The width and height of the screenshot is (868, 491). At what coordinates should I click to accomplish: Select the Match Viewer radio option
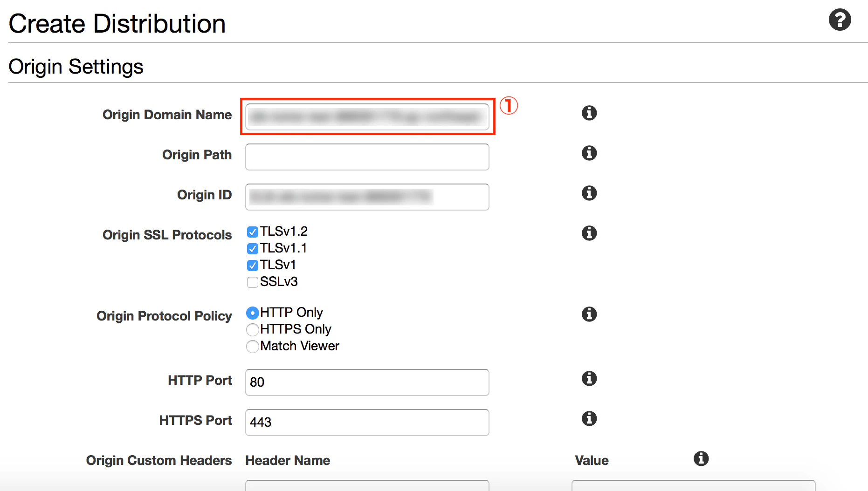(252, 347)
